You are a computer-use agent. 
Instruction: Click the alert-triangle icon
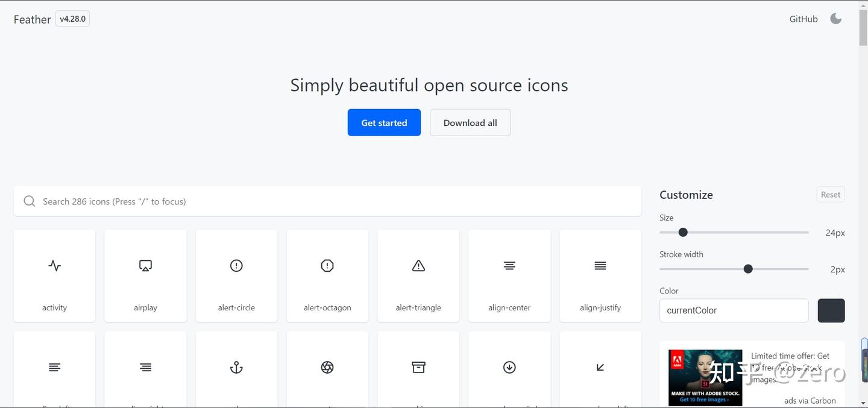418,266
